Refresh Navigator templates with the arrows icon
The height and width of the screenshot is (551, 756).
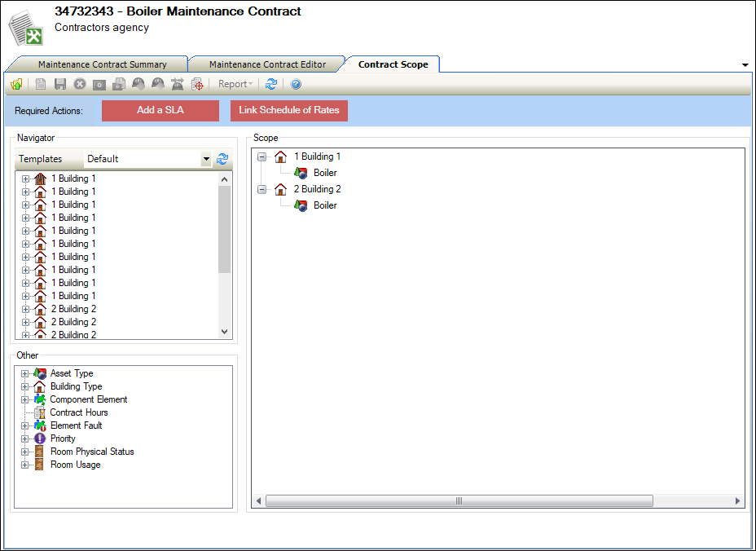pos(222,159)
